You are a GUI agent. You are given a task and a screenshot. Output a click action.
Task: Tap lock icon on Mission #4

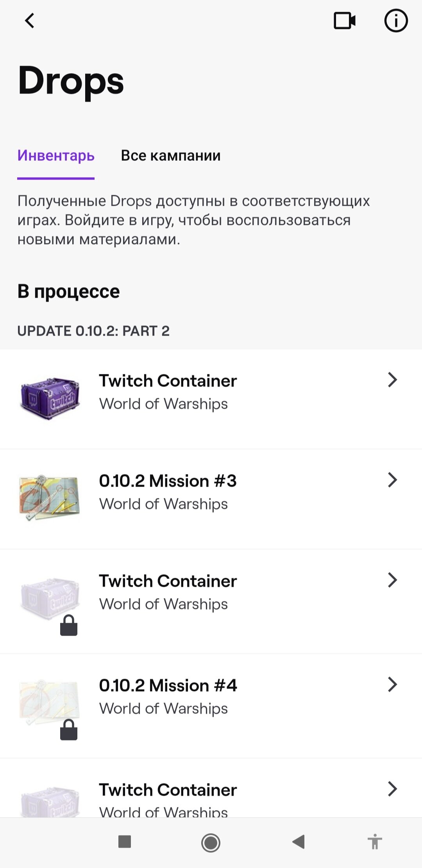(x=69, y=730)
